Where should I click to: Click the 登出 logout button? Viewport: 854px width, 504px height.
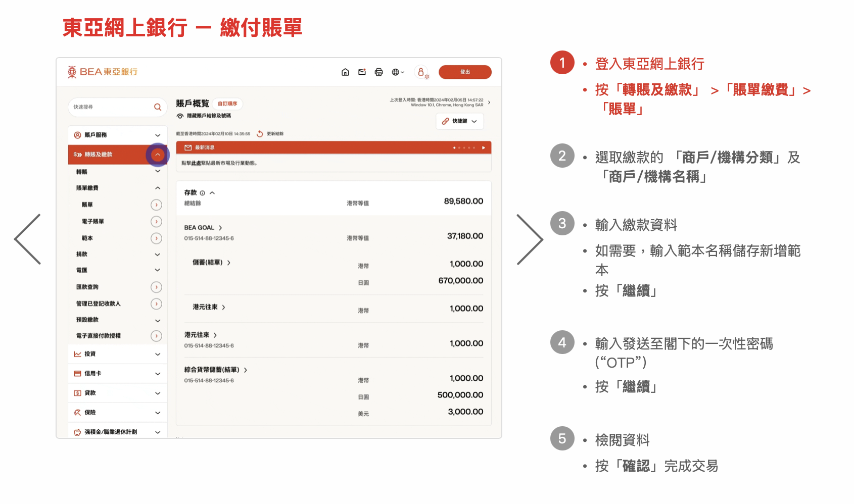[465, 72]
